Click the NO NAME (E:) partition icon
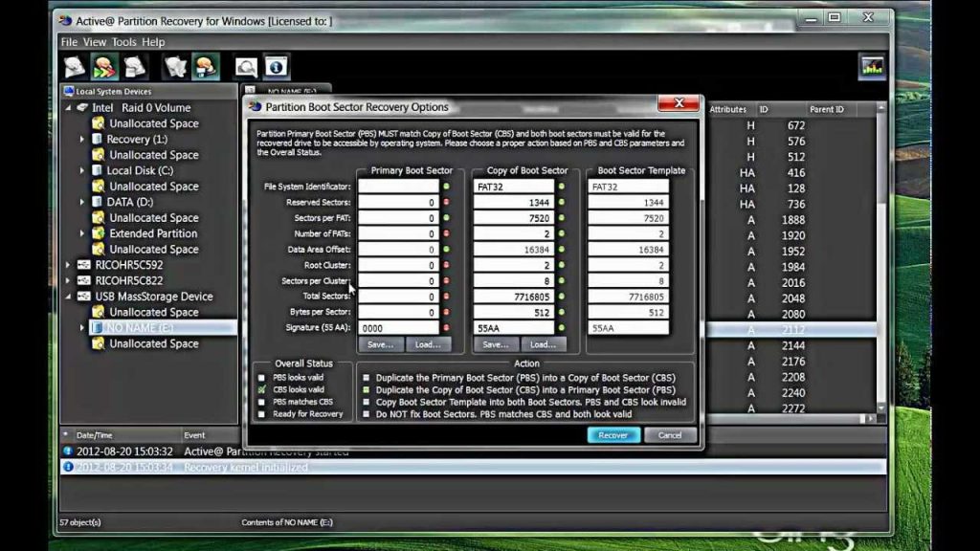980x551 pixels. 97,327
